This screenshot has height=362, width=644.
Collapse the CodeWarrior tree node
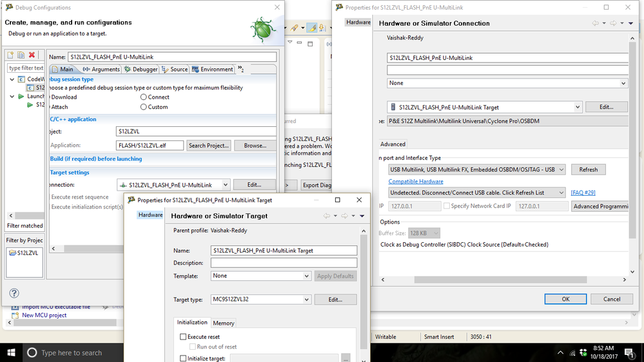pos(12,79)
